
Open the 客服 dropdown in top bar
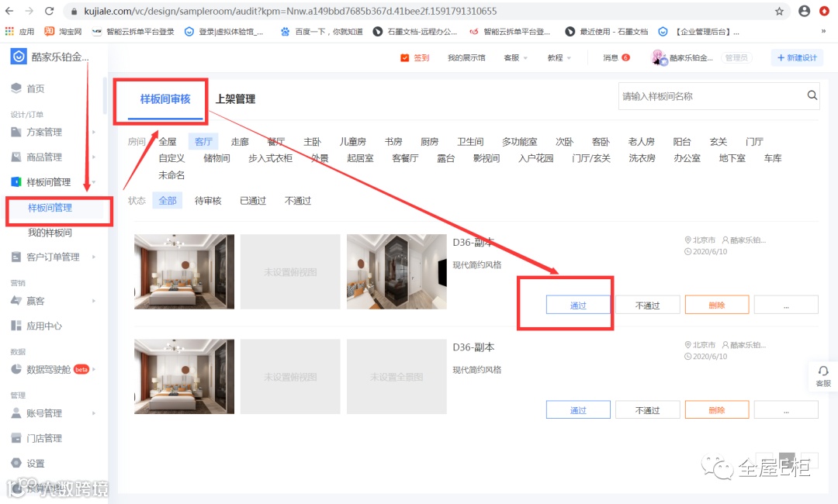point(515,57)
